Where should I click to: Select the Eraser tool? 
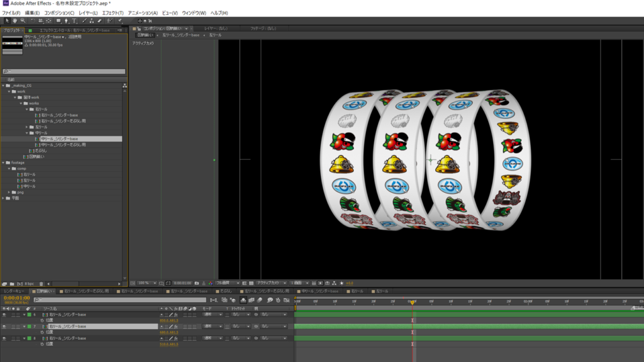(x=99, y=21)
